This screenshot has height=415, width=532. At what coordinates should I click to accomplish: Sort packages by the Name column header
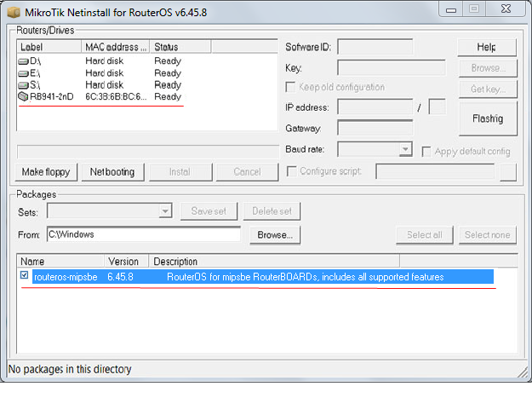click(x=60, y=261)
